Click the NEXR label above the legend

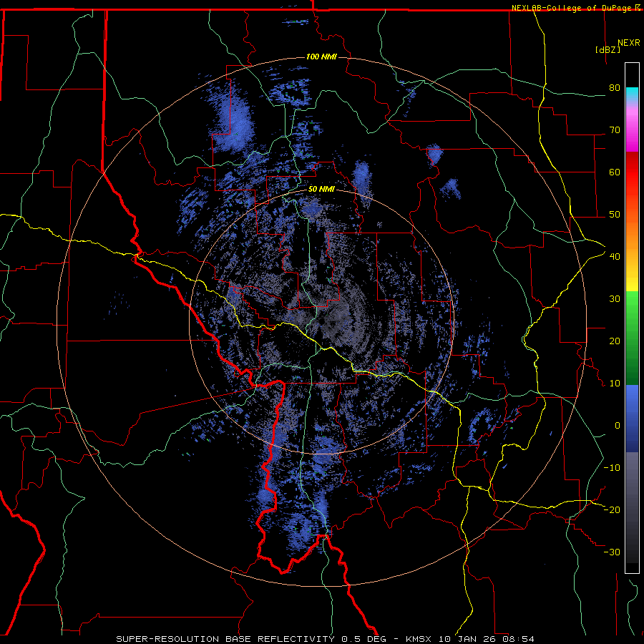pyautogui.click(x=628, y=43)
